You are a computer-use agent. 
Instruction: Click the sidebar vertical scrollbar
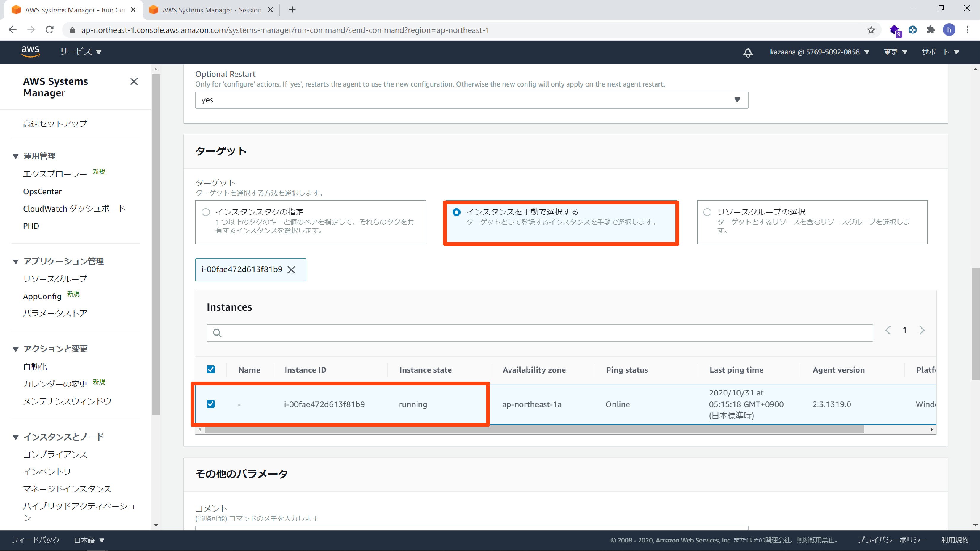pyautogui.click(x=156, y=244)
